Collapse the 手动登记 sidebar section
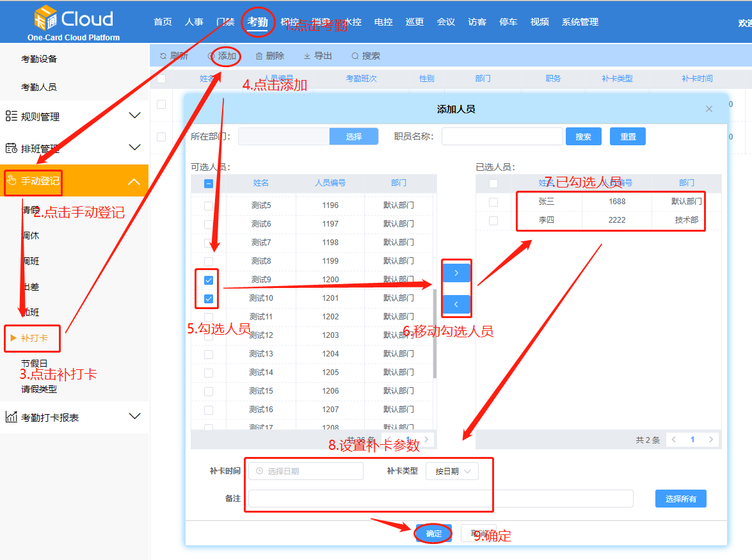The width and height of the screenshot is (752, 560). [x=134, y=180]
